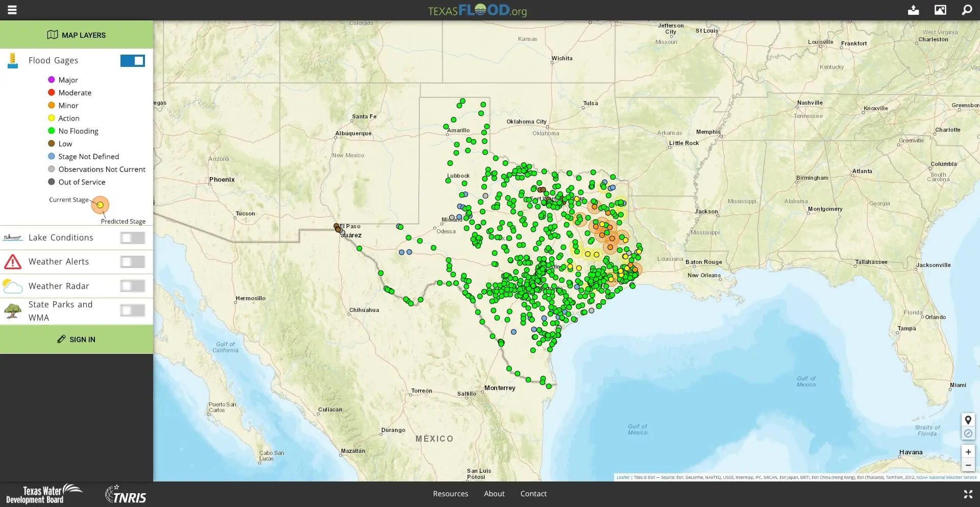Image resolution: width=980 pixels, height=507 pixels.
Task: Enable State Parks and WMA layer
Action: pyautogui.click(x=132, y=310)
